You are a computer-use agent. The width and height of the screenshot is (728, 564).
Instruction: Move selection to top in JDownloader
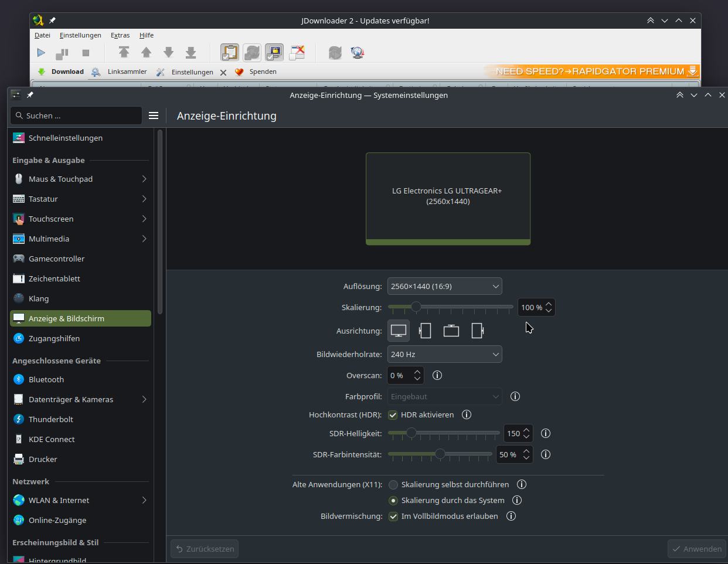pyautogui.click(x=124, y=53)
